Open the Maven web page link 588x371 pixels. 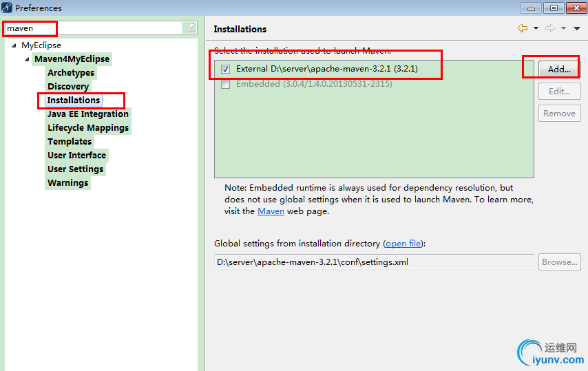coord(271,211)
